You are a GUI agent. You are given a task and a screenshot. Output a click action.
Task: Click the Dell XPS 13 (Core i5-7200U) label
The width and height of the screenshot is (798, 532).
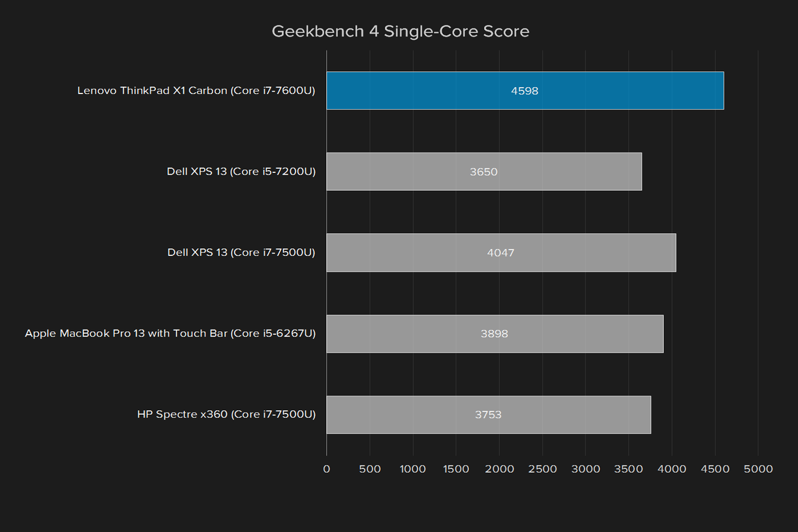click(241, 172)
